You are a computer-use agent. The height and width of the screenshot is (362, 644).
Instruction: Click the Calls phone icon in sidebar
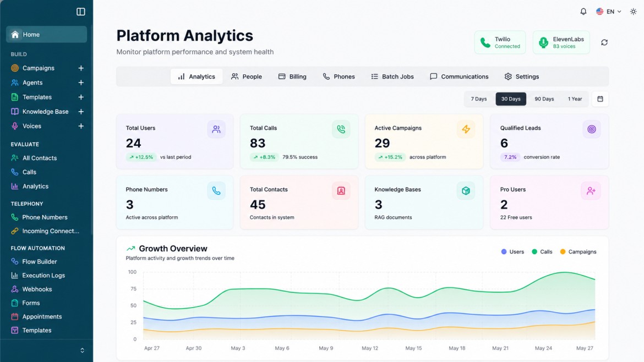15,172
